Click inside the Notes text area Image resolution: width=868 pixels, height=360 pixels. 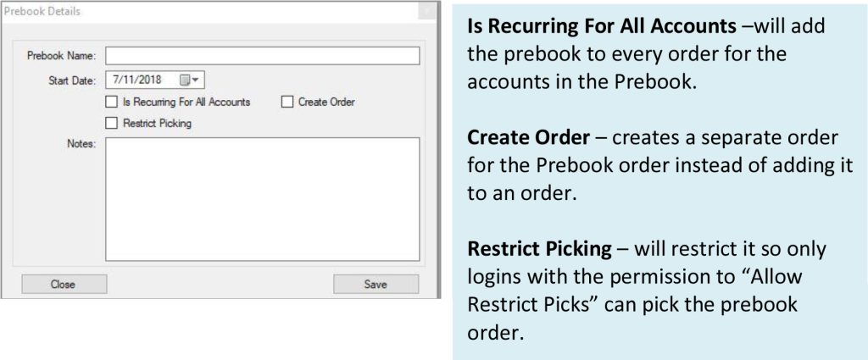point(263,199)
